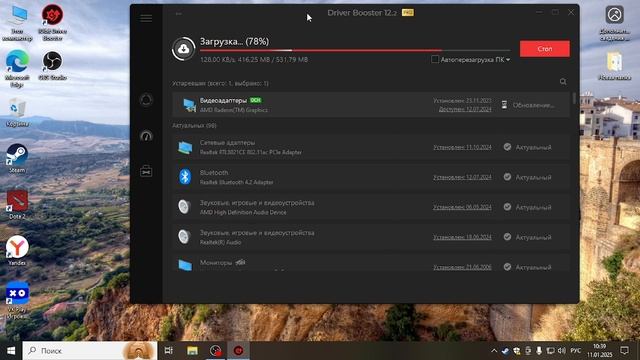Click the Поиск taskbar search field
The image size is (640, 360).
click(x=90, y=351)
